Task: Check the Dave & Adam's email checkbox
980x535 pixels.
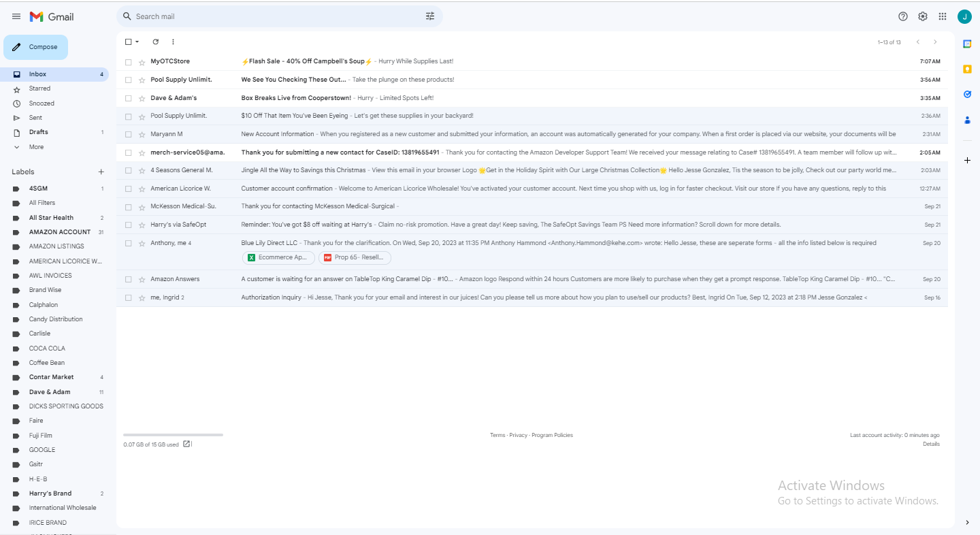Action: tap(128, 98)
